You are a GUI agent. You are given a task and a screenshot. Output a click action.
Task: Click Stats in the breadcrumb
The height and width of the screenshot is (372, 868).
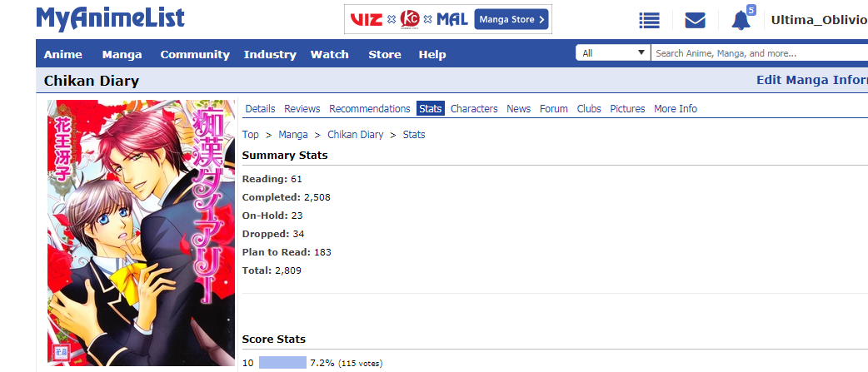[414, 134]
